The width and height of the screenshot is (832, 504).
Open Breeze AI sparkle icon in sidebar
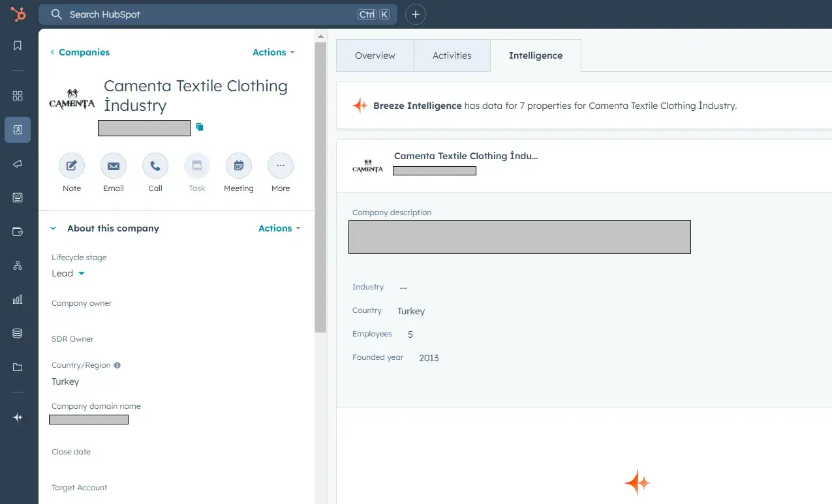click(17, 417)
